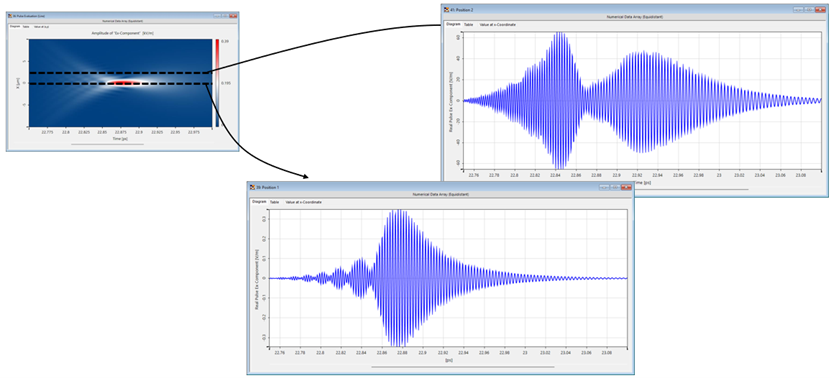Select the Diagram tab in Position 1 window
Viewport: 831px width, 378px height.
(x=259, y=202)
